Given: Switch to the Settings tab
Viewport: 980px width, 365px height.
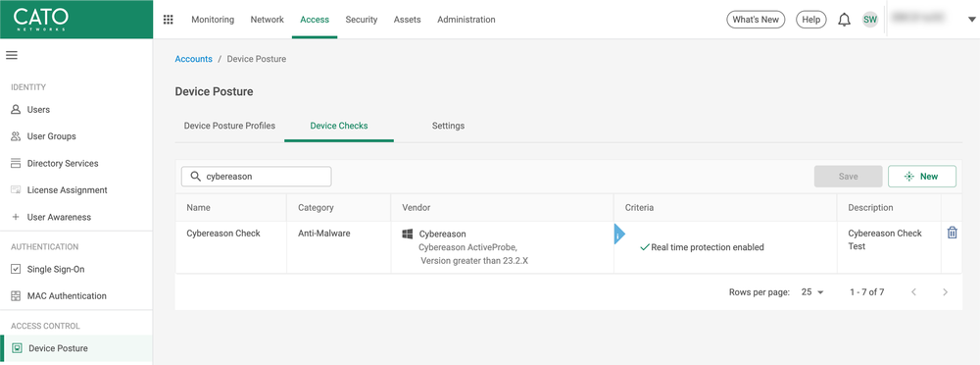Looking at the screenshot, I should point(448,126).
